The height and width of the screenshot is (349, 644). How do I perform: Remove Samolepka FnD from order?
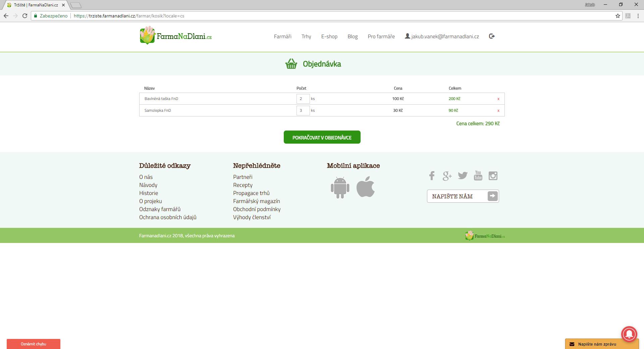[498, 111]
